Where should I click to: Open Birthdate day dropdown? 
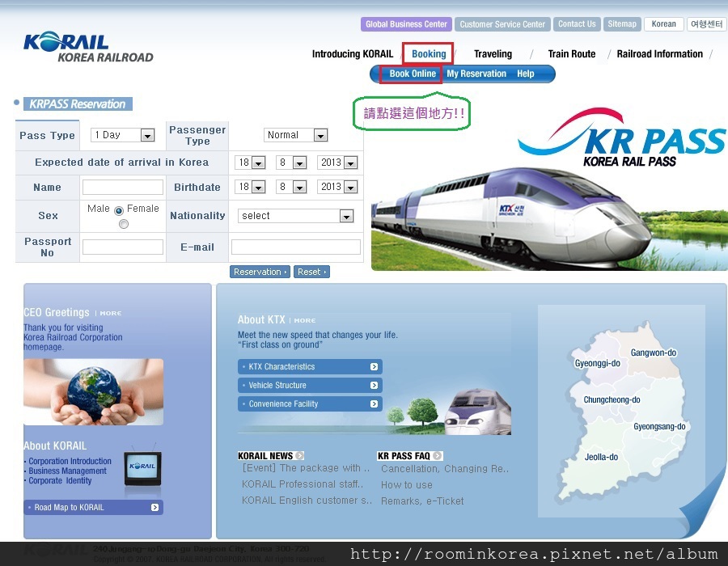click(250, 187)
